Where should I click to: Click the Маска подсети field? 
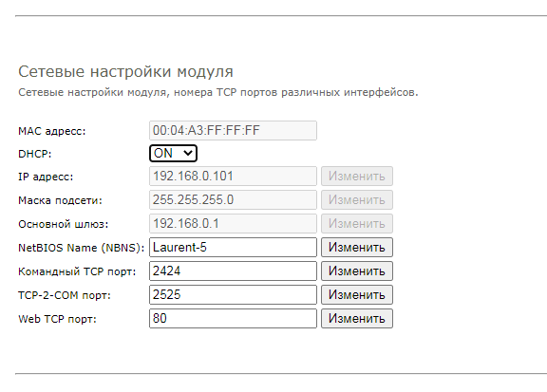pos(233,200)
